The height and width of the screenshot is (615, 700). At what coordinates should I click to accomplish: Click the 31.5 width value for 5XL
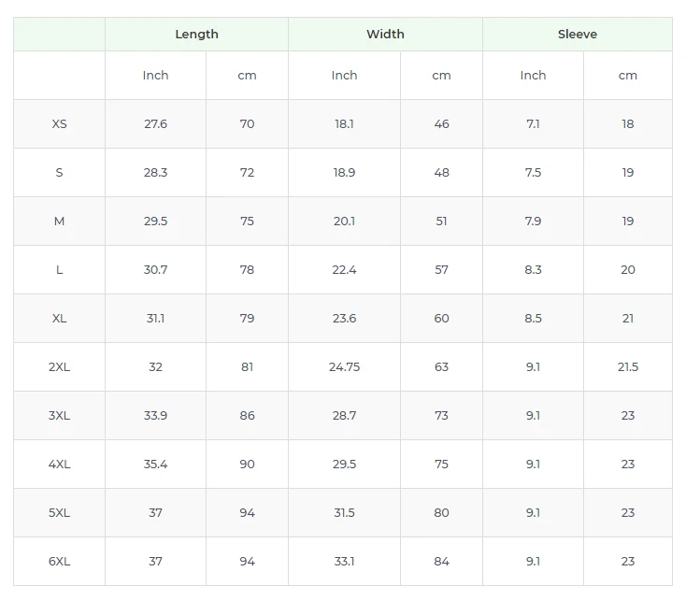click(344, 512)
